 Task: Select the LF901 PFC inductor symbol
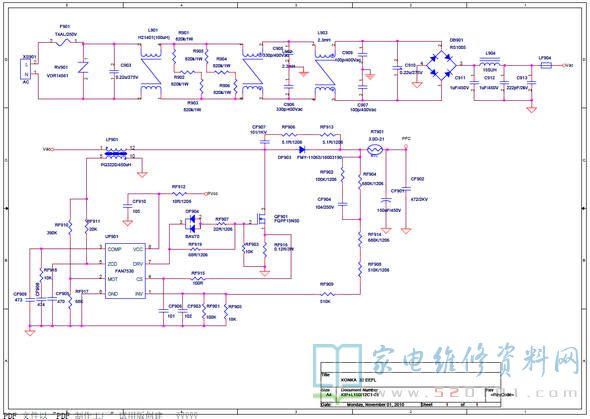[x=116, y=152]
